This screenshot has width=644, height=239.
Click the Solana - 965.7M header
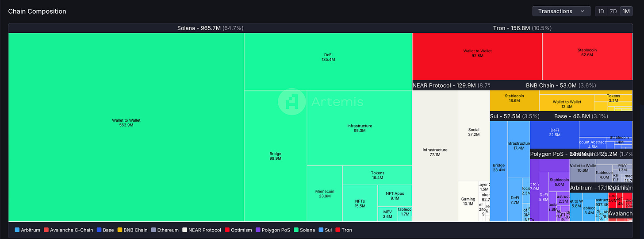coord(211,28)
